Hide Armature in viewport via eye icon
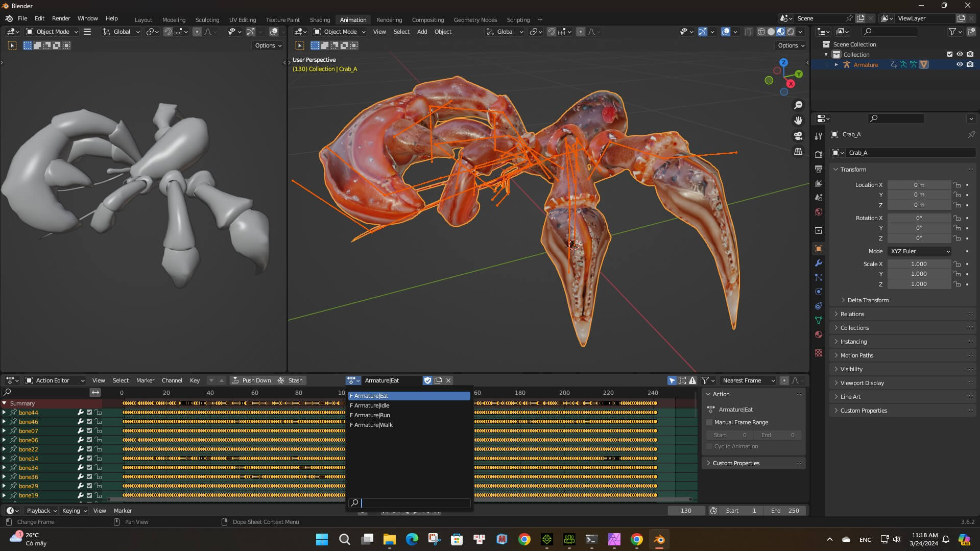 tap(960, 65)
